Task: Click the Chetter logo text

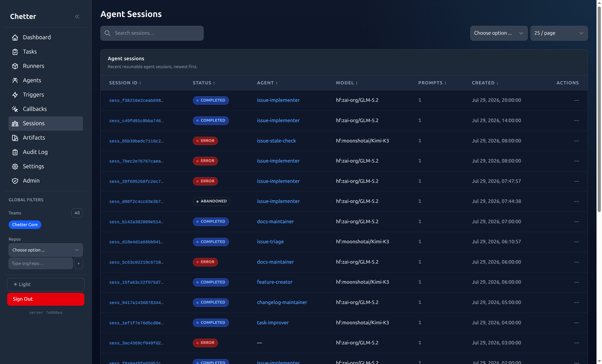Action: point(23,16)
